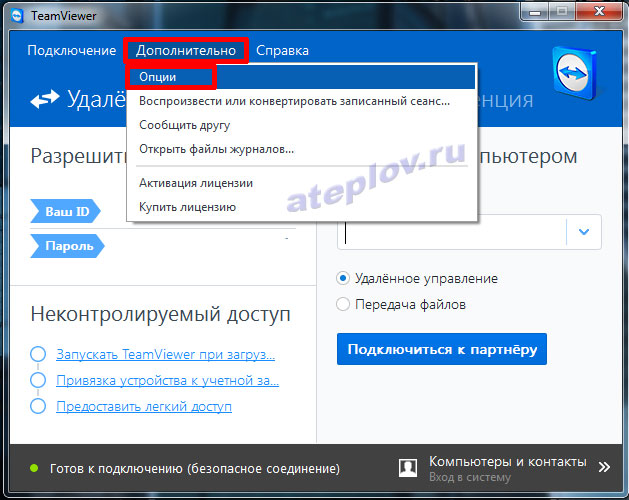Click Компьютеры и контакты label
The width and height of the screenshot is (629, 500).
(507, 461)
